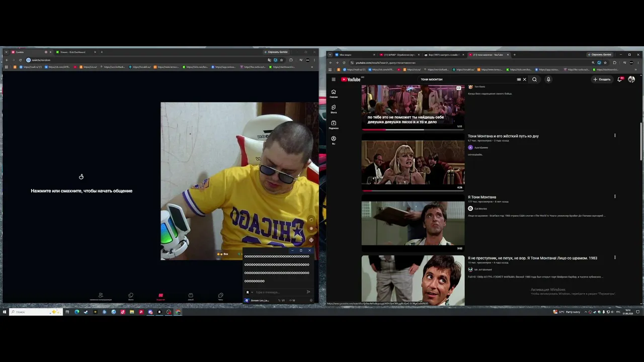Click 'Спросить Gemini' in the left browser
This screenshot has height=362, width=644.
coord(276,52)
